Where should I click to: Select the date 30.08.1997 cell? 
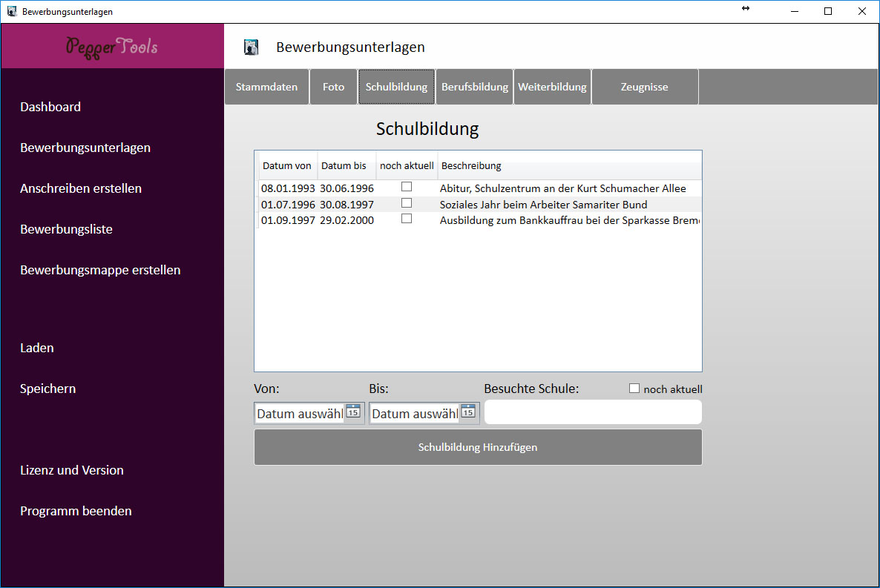click(x=347, y=205)
